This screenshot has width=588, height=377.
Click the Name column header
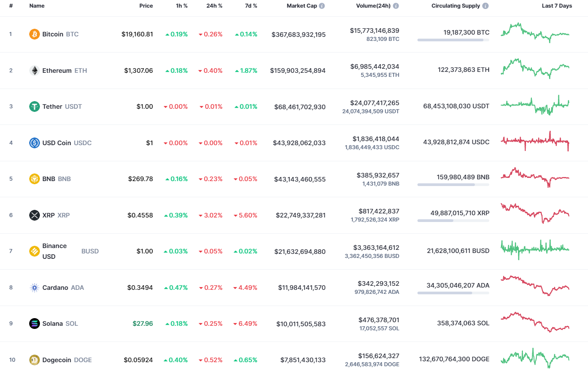(37, 6)
